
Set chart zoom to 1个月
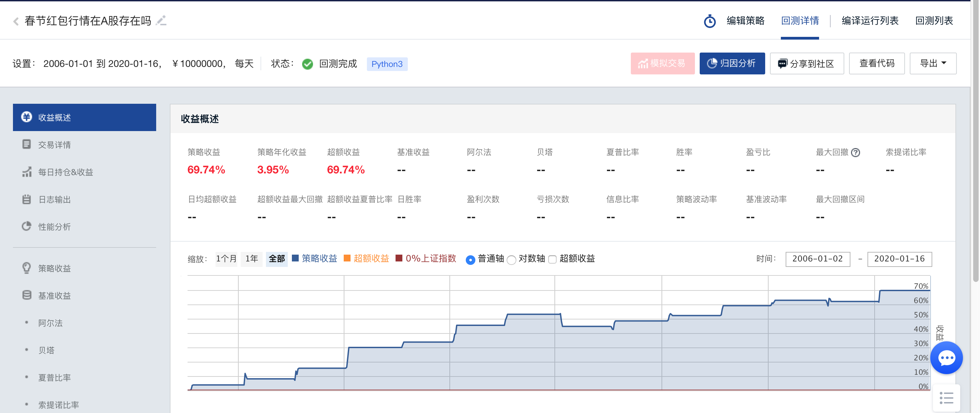click(226, 259)
